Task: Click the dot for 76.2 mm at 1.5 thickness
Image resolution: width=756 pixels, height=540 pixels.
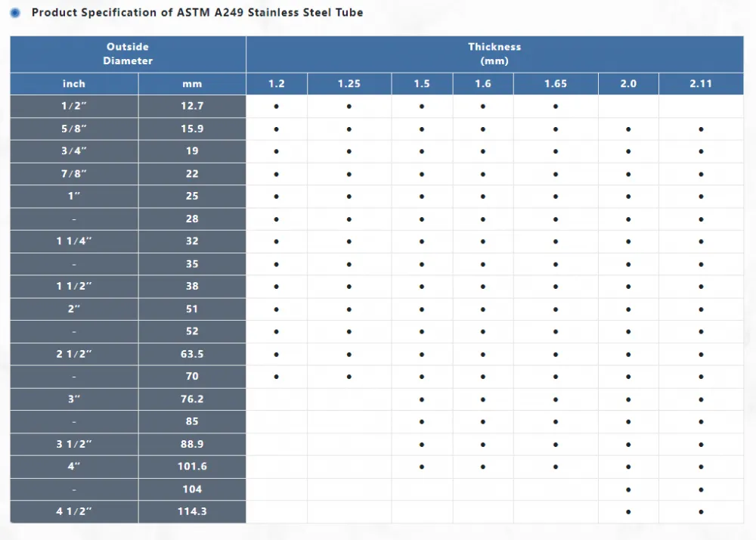Action: pyautogui.click(x=422, y=399)
